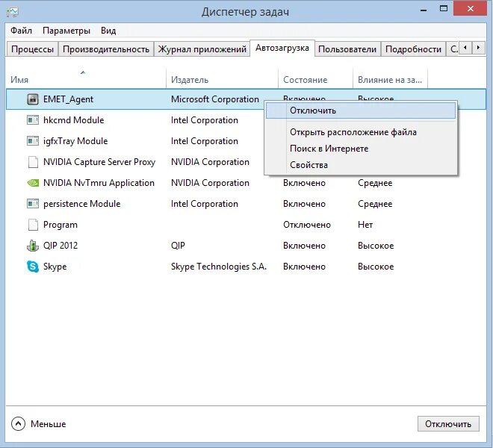Open the Файл menu

coord(21,31)
